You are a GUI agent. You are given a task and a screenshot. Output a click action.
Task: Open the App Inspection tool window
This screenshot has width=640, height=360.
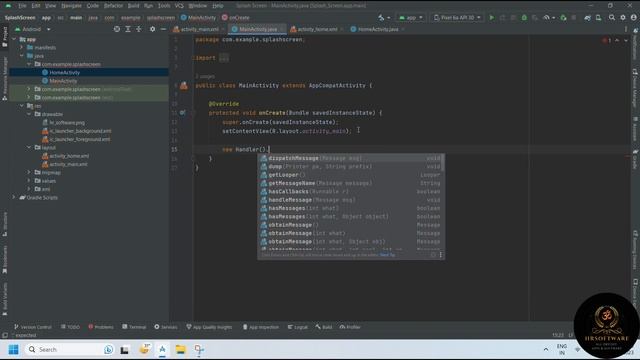click(x=260, y=327)
